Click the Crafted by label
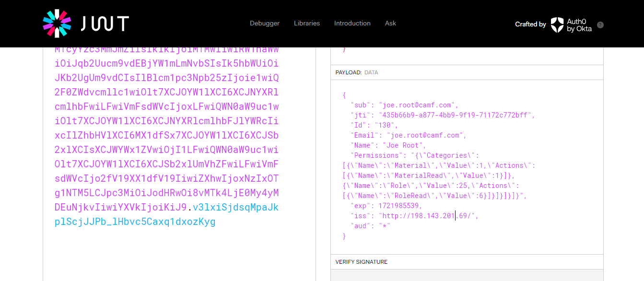 point(530,24)
